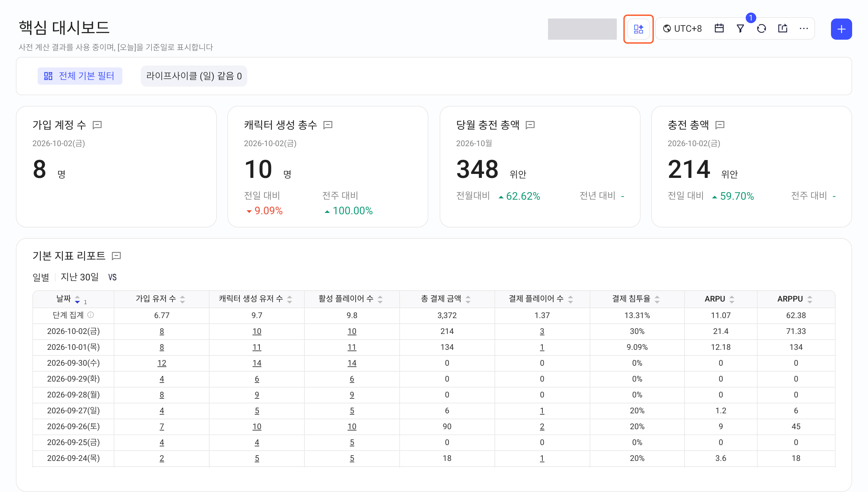
Task: Open the UTC+8 timezone selector
Action: [682, 29]
